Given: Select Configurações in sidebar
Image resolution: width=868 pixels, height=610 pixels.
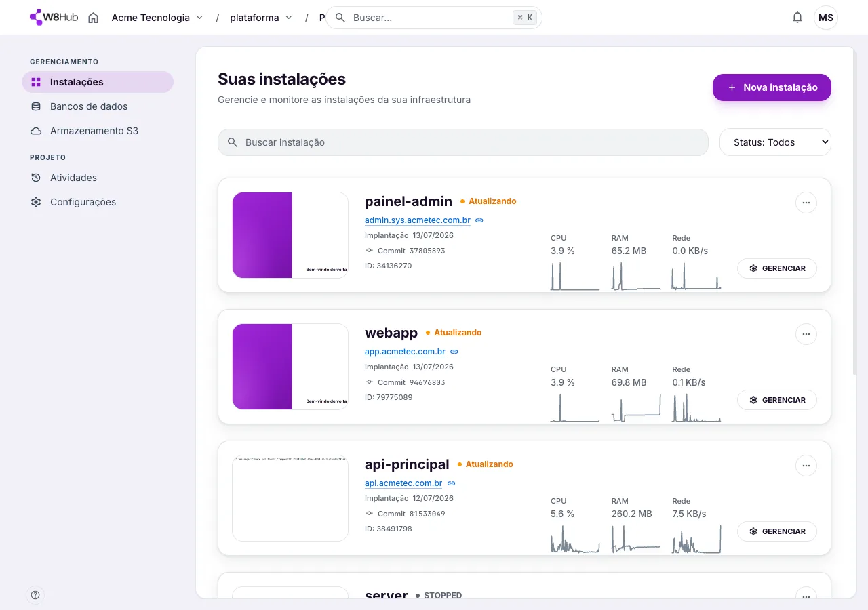Looking at the screenshot, I should pyautogui.click(x=98, y=202).
